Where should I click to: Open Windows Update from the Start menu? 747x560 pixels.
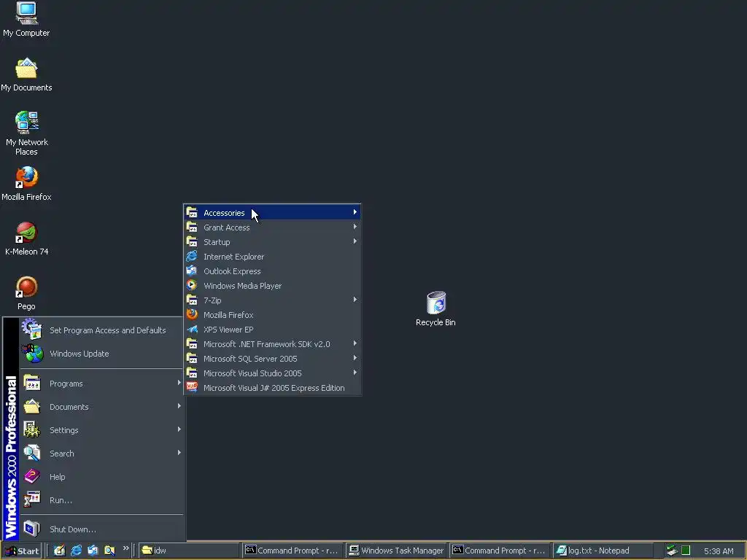coord(101,354)
